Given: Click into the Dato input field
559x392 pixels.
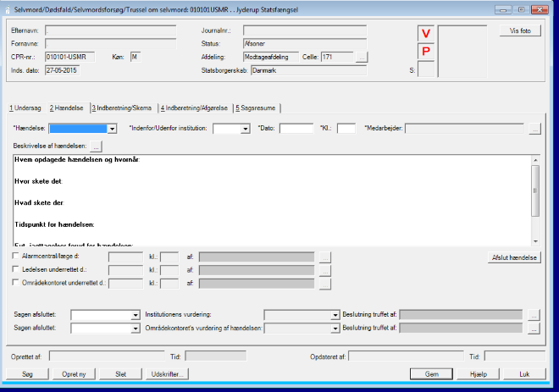Looking at the screenshot, I should [x=296, y=129].
